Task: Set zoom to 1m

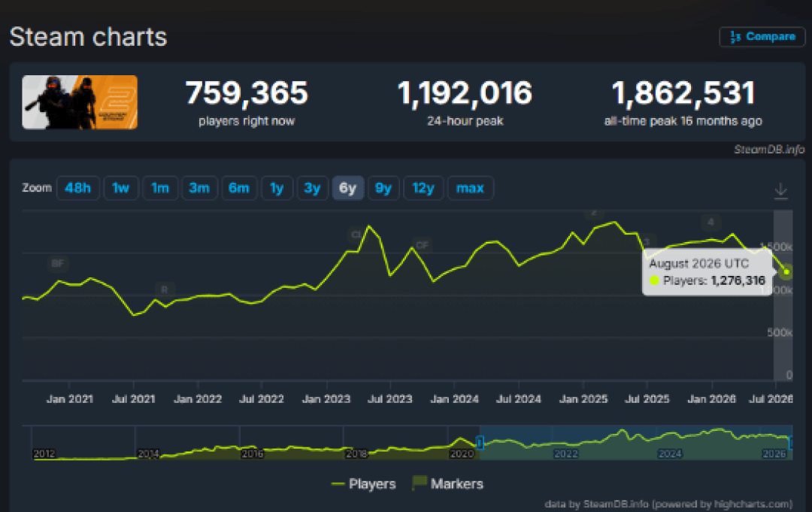Action: (160, 188)
